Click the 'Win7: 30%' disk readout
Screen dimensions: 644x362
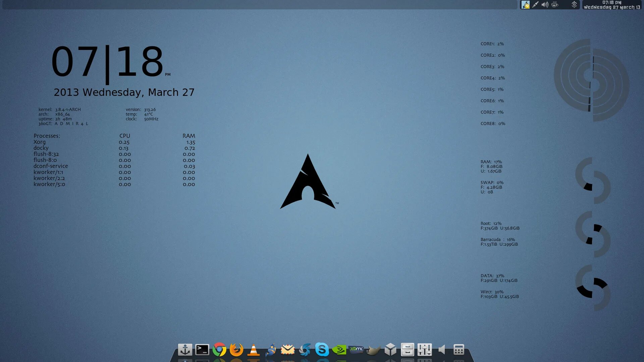pyautogui.click(x=492, y=292)
